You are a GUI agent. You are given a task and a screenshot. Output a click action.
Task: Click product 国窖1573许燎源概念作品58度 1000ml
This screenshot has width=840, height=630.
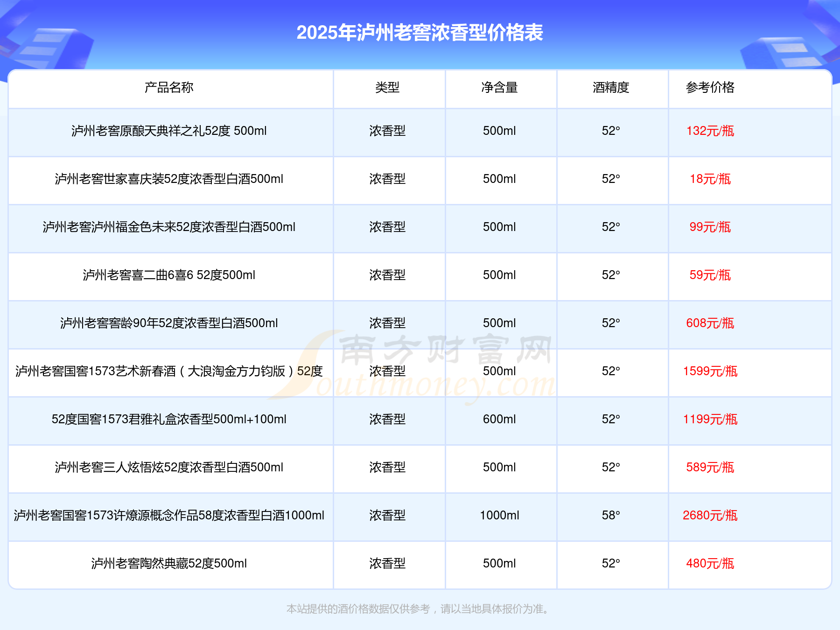(169, 515)
